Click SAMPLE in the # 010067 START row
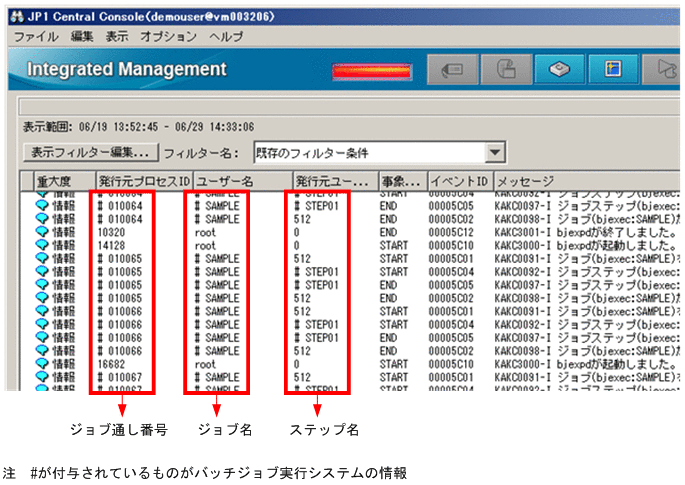The height and width of the screenshot is (485, 685). click(217, 377)
